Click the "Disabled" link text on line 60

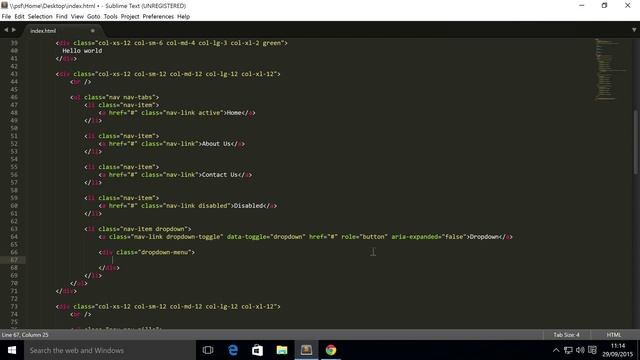(x=248, y=206)
